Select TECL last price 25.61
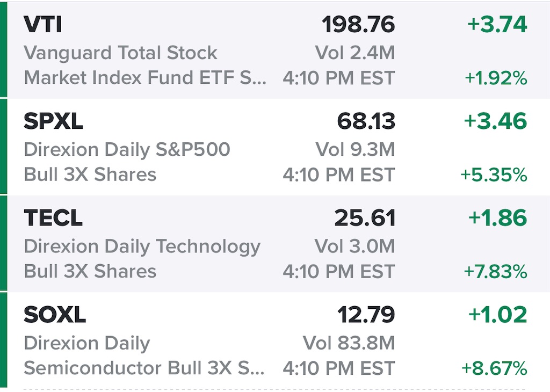Screen dimensions: 550x392 (365, 219)
